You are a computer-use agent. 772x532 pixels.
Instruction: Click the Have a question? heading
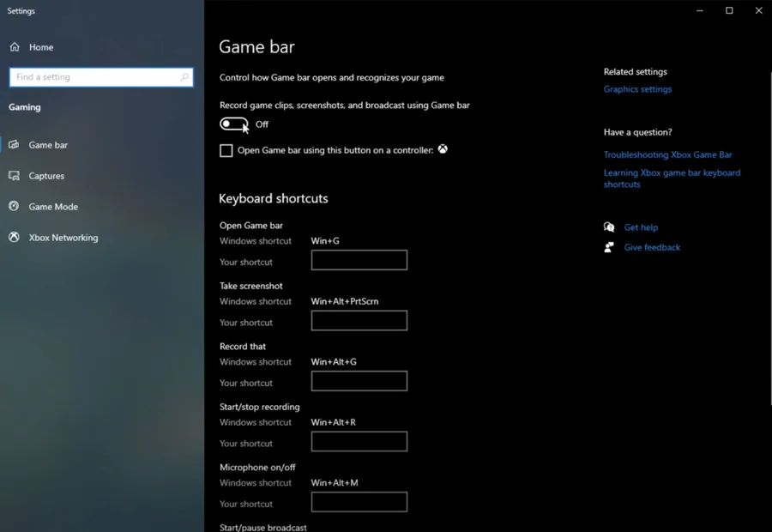coord(637,132)
